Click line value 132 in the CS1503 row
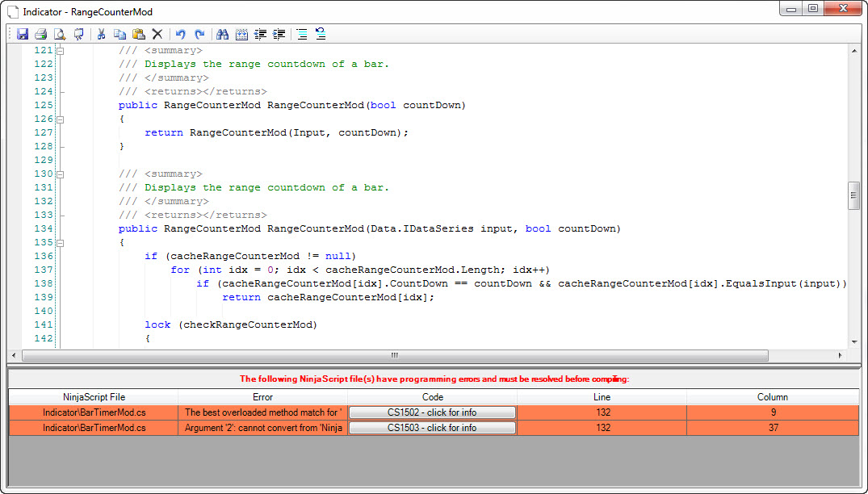 (x=602, y=428)
